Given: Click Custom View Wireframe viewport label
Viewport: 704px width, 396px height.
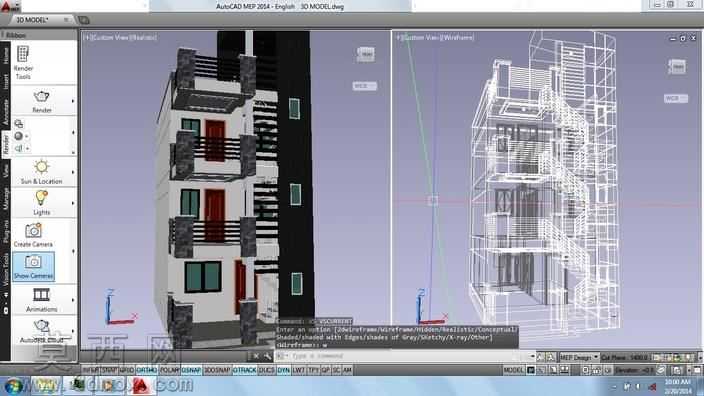Looking at the screenshot, I should click(435, 37).
